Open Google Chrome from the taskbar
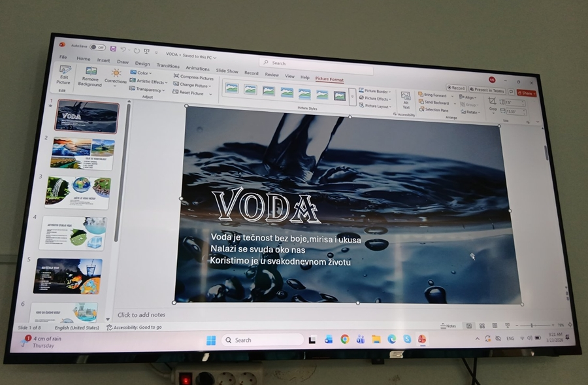This screenshot has width=588, height=385. 344,339
